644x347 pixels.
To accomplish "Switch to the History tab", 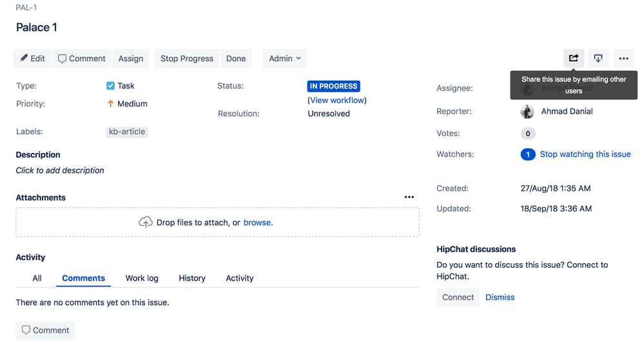I will tap(192, 278).
